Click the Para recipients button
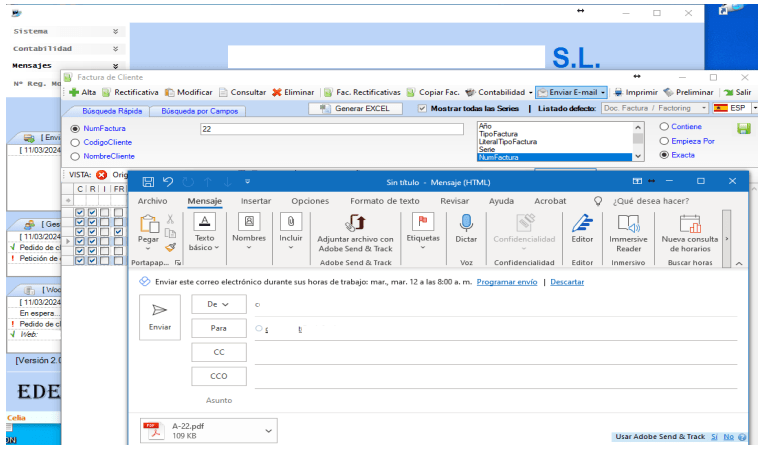764x452 pixels. [219, 328]
